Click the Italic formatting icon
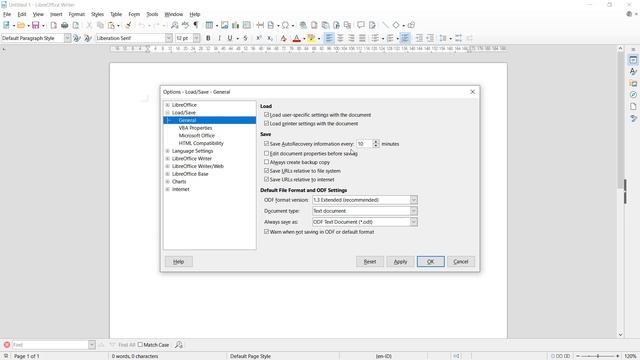This screenshot has width=640, height=360. (219, 38)
